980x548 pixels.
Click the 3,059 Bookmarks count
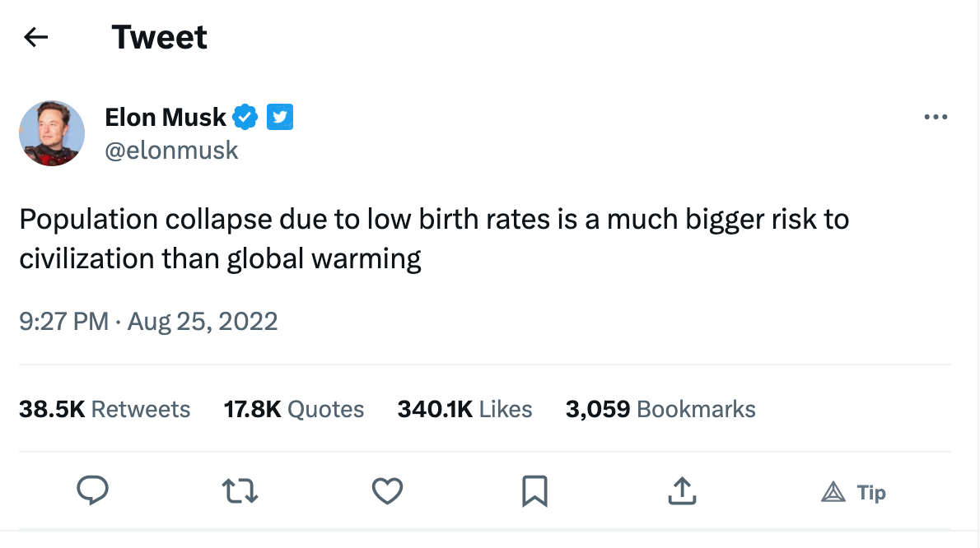[660, 409]
